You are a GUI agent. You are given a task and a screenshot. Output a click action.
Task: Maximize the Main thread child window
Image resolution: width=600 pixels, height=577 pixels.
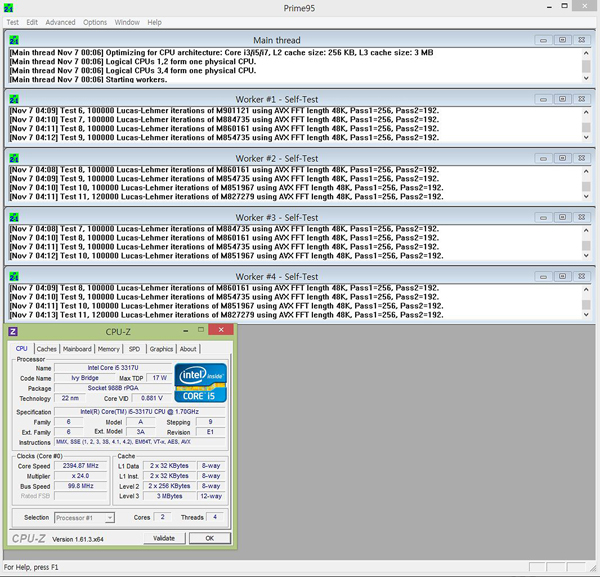562,40
